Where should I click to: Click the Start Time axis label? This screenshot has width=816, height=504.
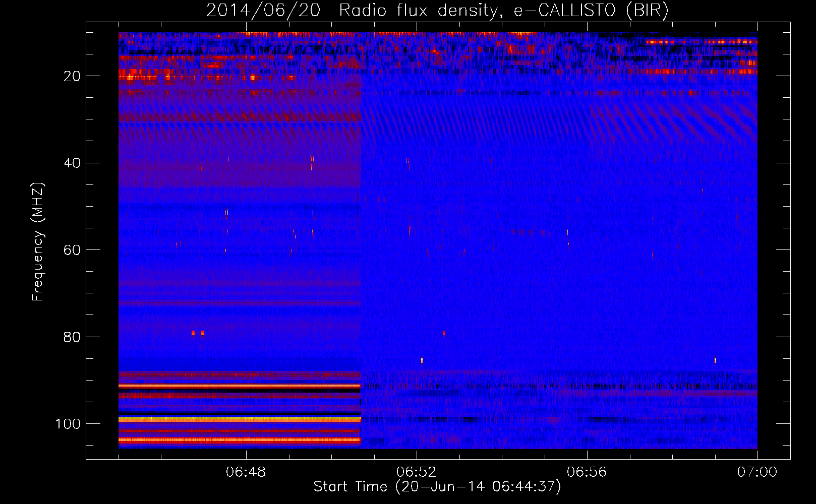[x=437, y=487]
